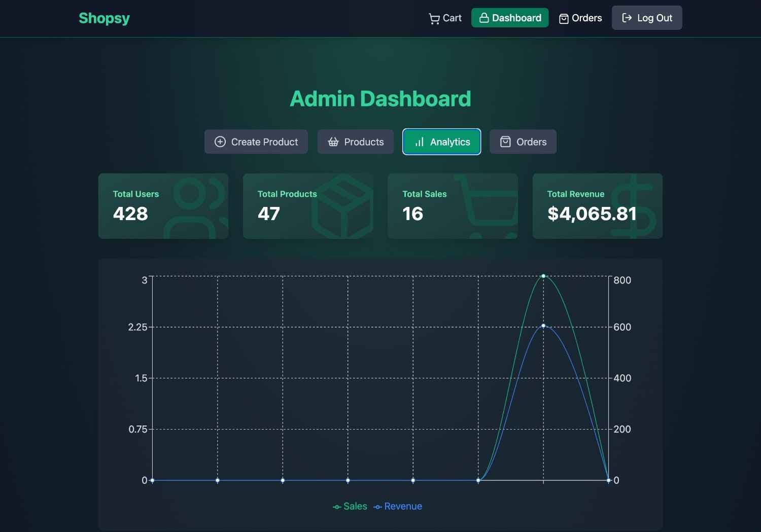
Task: Click the basket icon on Products tab
Action: 333,142
